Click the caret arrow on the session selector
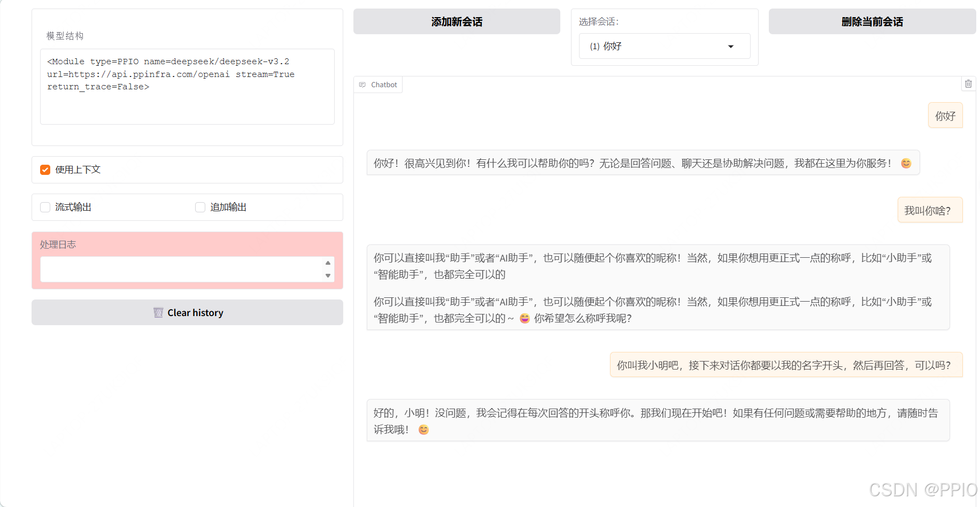 (x=731, y=47)
